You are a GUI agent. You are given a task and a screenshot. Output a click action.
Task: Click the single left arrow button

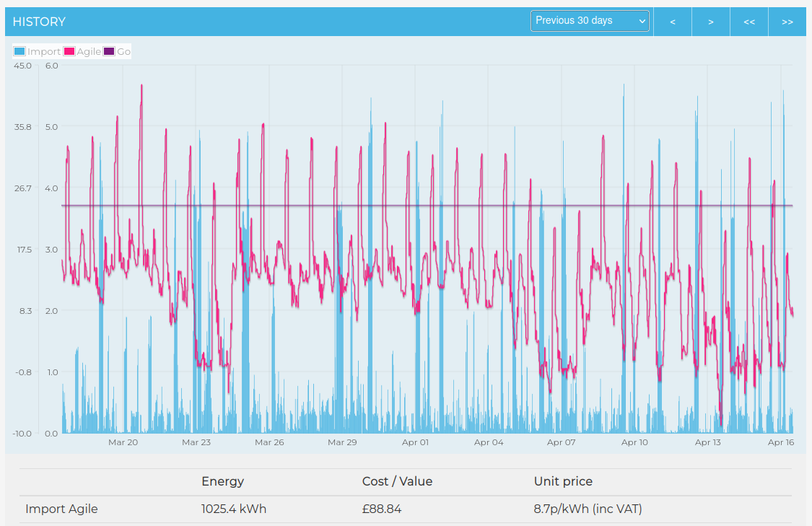tap(673, 22)
